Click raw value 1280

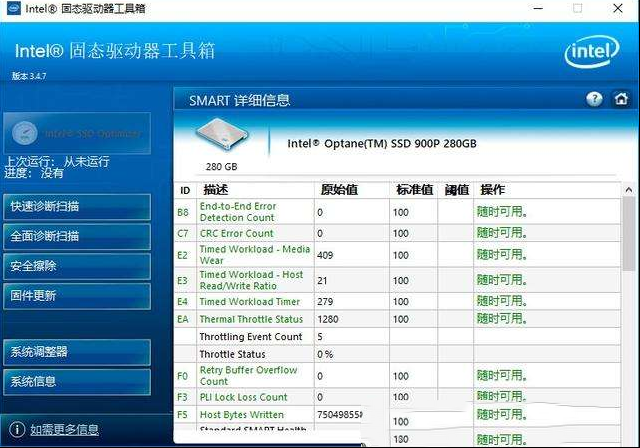coord(328,319)
